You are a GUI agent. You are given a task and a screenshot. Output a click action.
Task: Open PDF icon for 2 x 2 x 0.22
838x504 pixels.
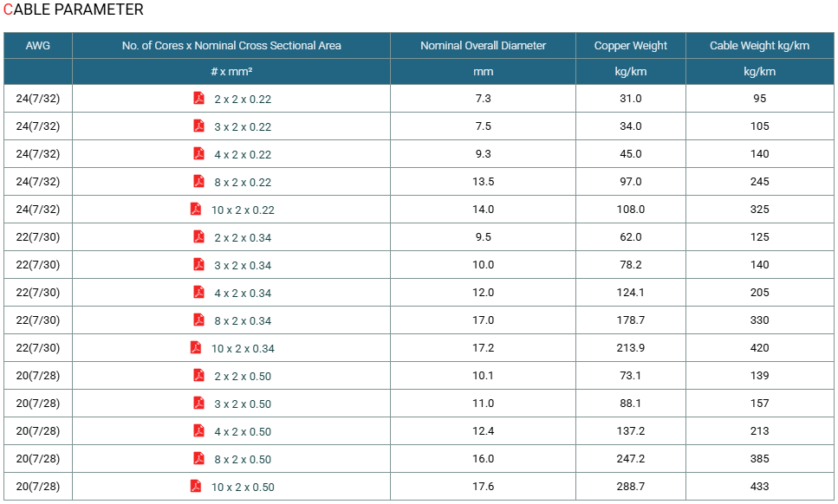coord(198,98)
